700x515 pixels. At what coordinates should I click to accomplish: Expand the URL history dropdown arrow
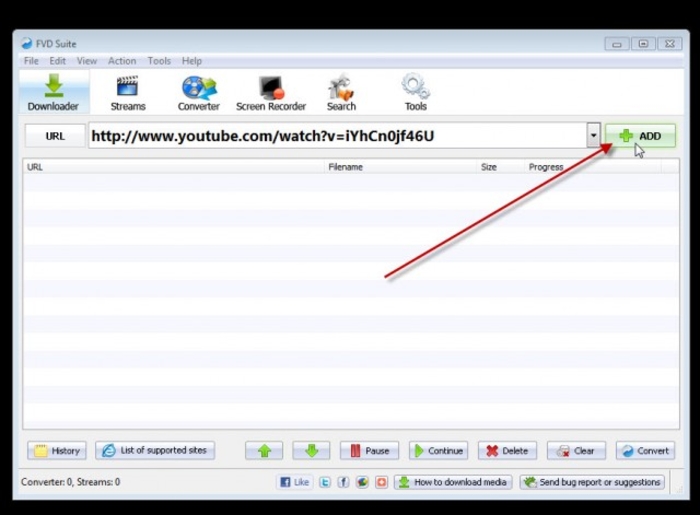[593, 135]
